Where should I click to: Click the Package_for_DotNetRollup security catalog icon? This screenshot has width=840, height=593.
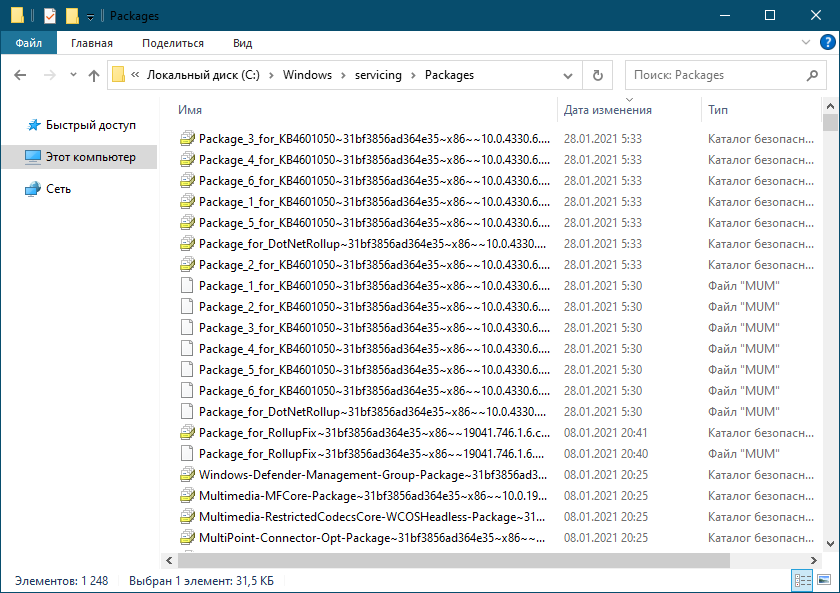pos(187,244)
